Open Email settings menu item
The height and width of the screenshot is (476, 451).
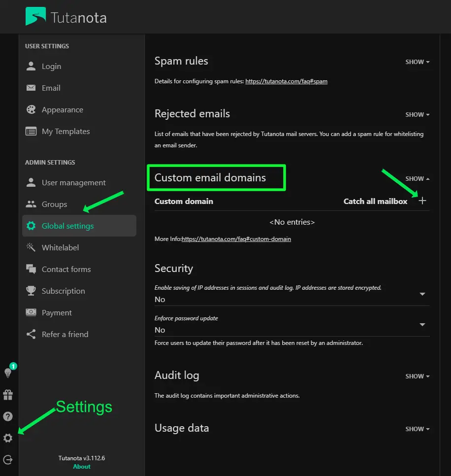point(79,88)
